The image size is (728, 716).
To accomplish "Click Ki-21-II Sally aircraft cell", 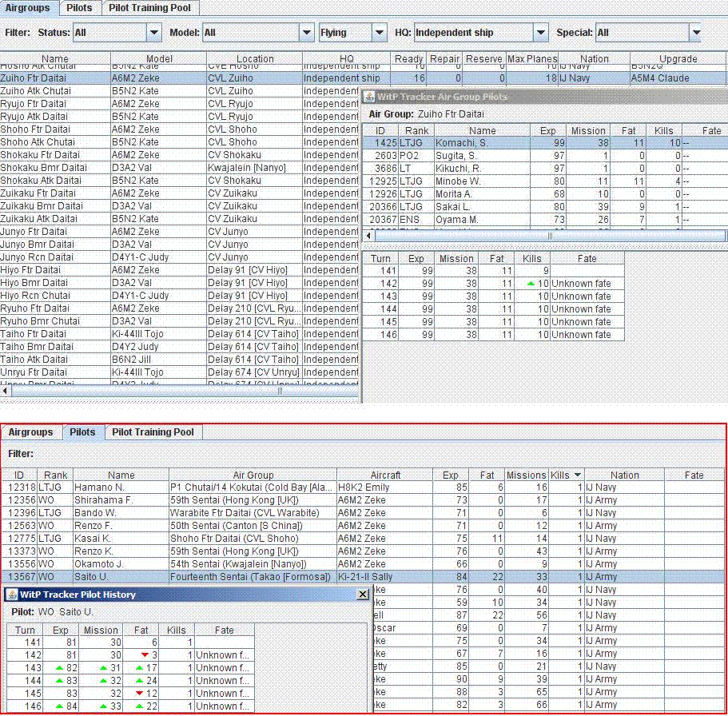I will (384, 577).
